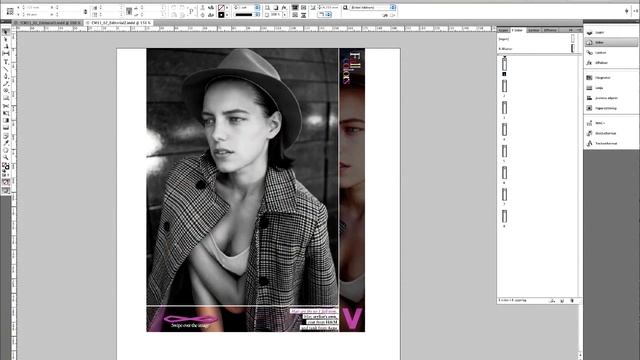Open highlighted Seiten button in right dock

click(x=611, y=42)
